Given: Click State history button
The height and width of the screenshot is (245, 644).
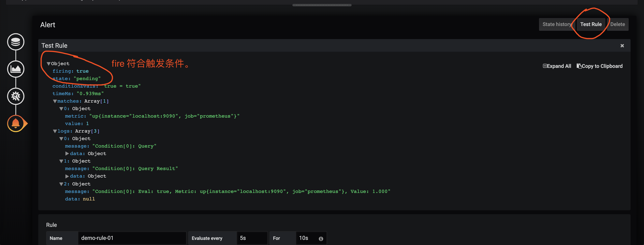Looking at the screenshot, I should point(557,24).
